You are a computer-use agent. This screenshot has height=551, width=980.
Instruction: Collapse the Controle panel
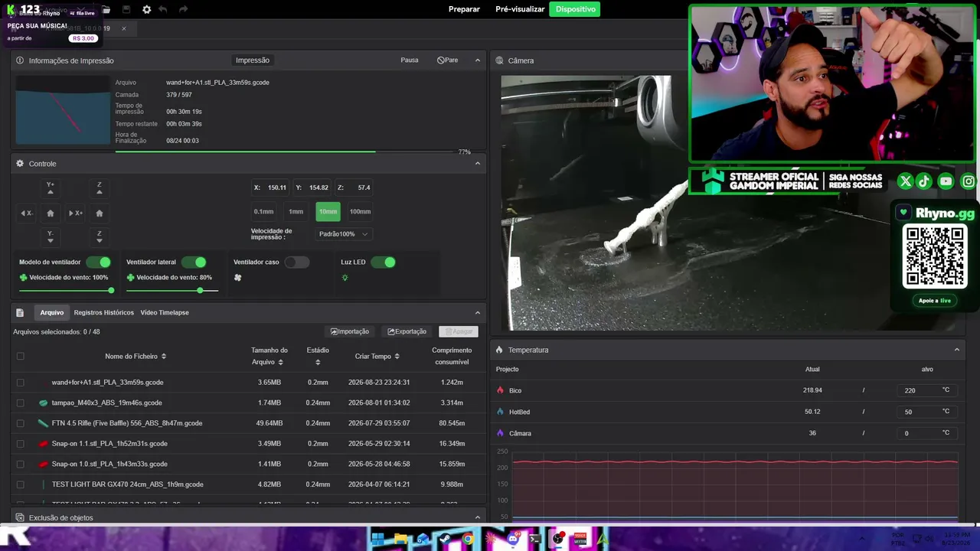478,164
